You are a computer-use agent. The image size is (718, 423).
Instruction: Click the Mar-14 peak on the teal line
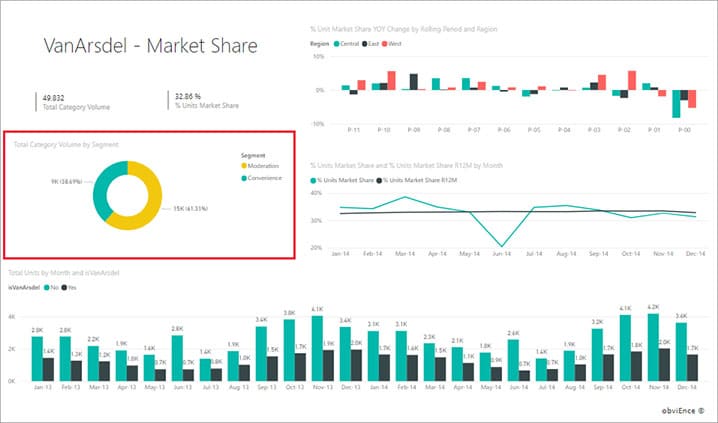point(405,197)
